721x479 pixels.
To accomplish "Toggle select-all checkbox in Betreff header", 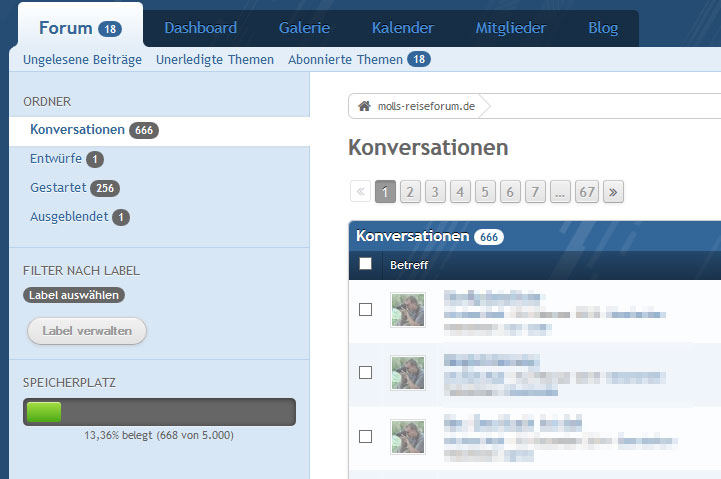I will pos(365,264).
